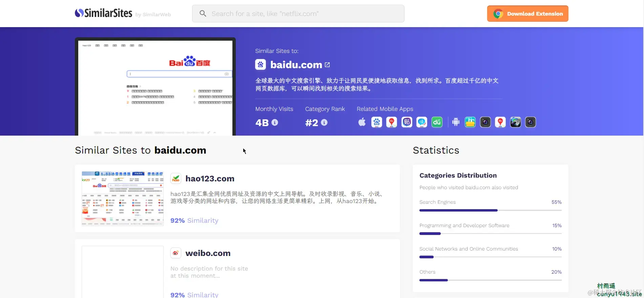Click 92% Similarity under weibo.com
Image resolution: width=644 pixels, height=298 pixels.
194,295
